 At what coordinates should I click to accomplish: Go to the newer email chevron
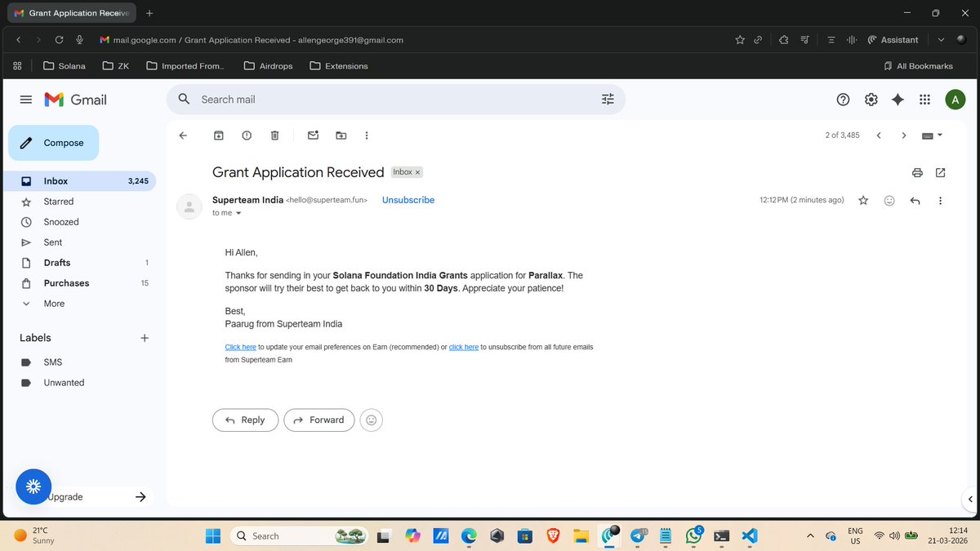[879, 136]
